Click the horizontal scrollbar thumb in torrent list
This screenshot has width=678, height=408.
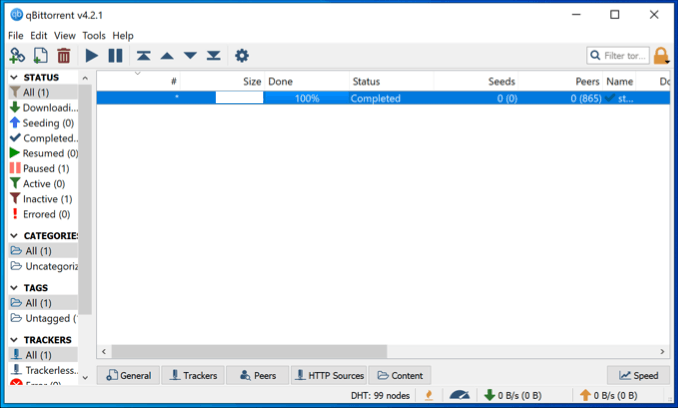[x=249, y=351]
